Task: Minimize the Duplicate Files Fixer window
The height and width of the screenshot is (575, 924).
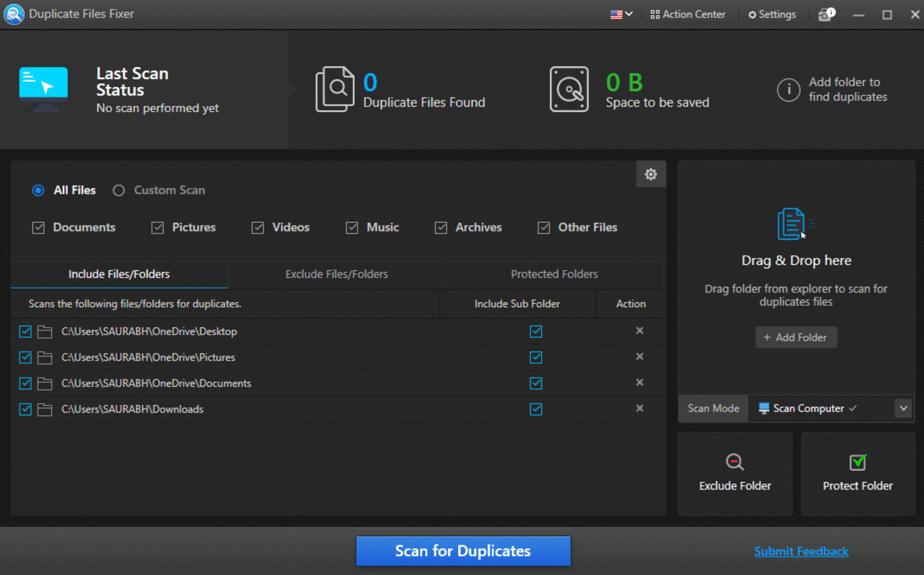Action: tap(858, 14)
